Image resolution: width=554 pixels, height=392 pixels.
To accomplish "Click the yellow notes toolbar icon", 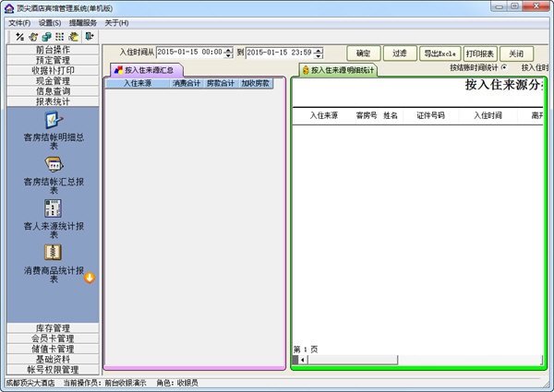I will [74, 36].
